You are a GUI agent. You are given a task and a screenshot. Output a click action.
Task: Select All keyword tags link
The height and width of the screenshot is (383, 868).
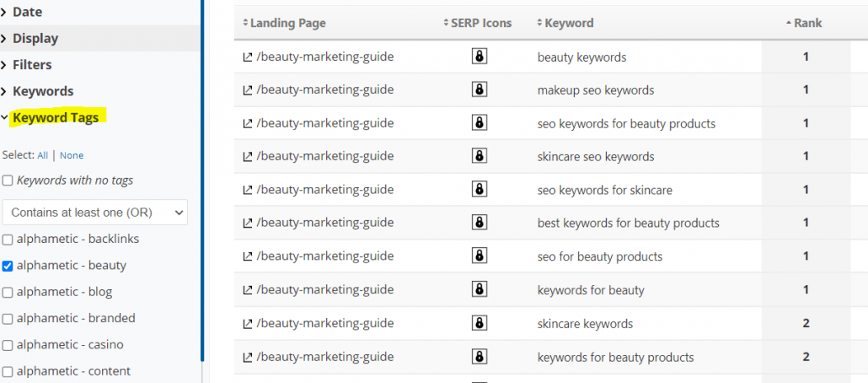click(43, 155)
